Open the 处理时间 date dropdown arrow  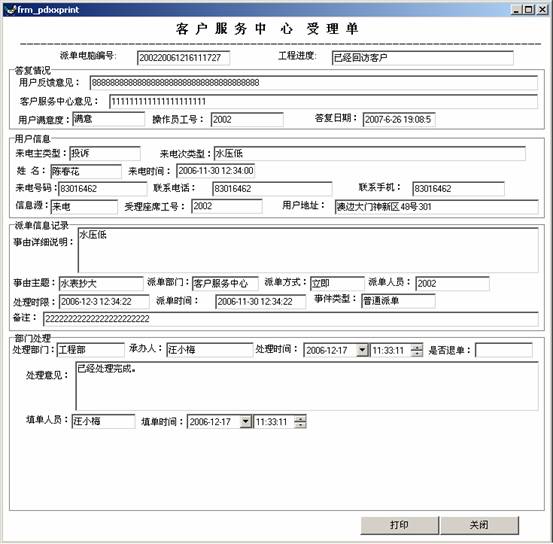coord(362,350)
